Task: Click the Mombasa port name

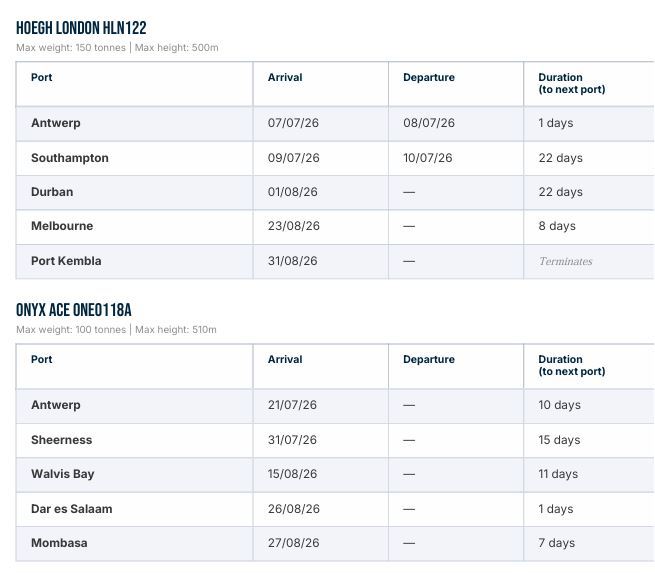Action: click(59, 543)
